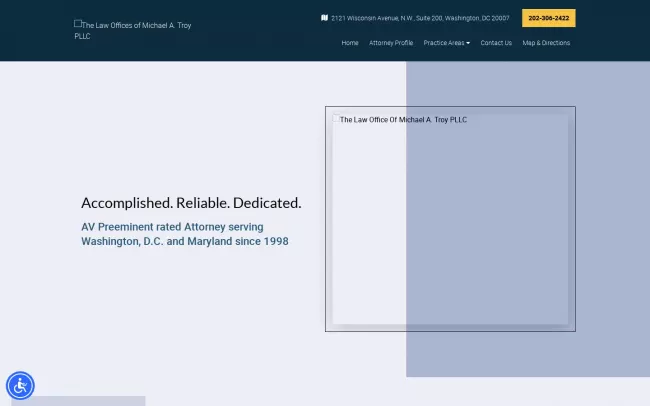Go to the Home page
Screen dimensions: 650x406
pos(349,43)
